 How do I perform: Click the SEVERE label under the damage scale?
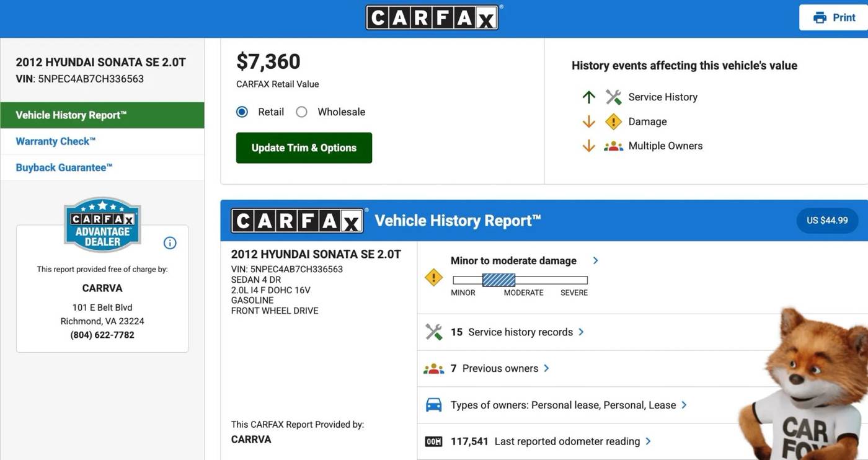(574, 293)
